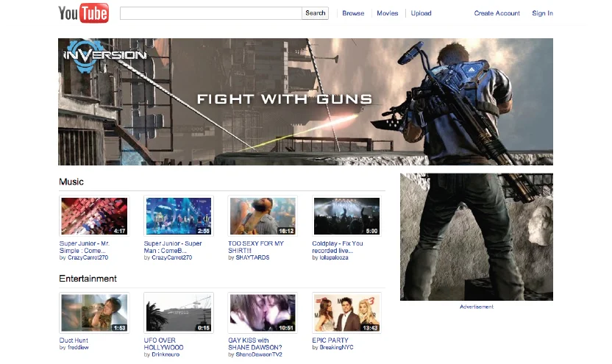Click the Create Account link
612x364 pixels.
497,13
